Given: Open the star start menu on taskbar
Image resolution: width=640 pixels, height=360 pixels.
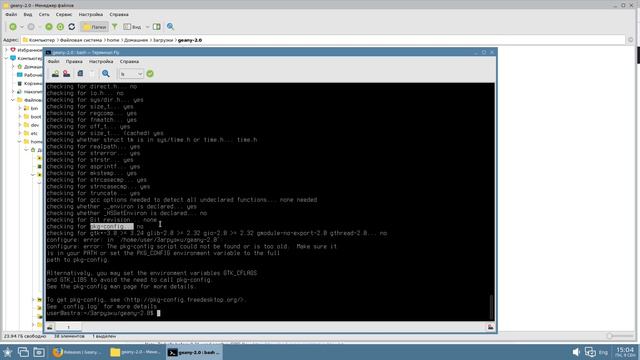Looking at the screenshot, I should pos(7,352).
